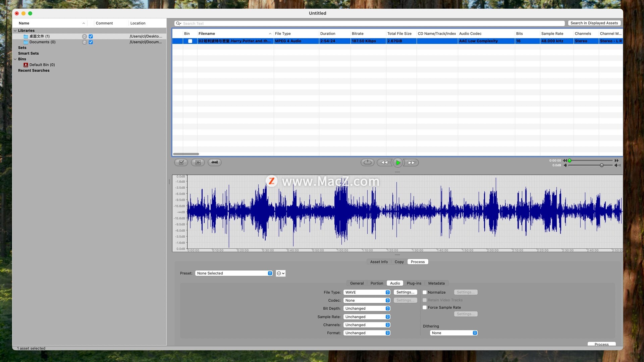The height and width of the screenshot is (362, 644).
Task: Click the checkmark toolbar button under the asset list
Action: coord(181,163)
